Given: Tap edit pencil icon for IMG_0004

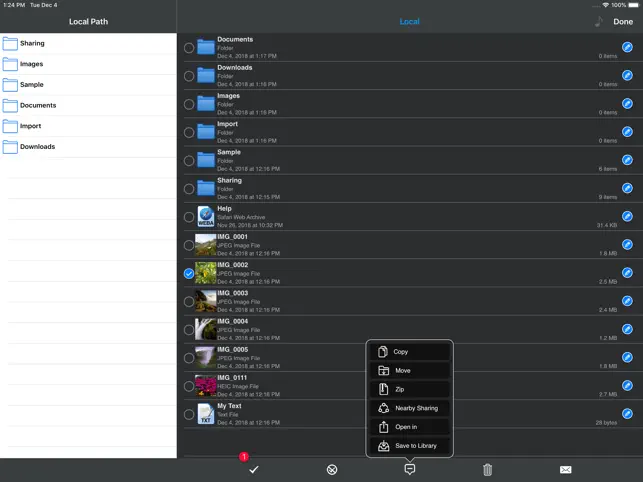Looking at the screenshot, I should pos(627,329).
